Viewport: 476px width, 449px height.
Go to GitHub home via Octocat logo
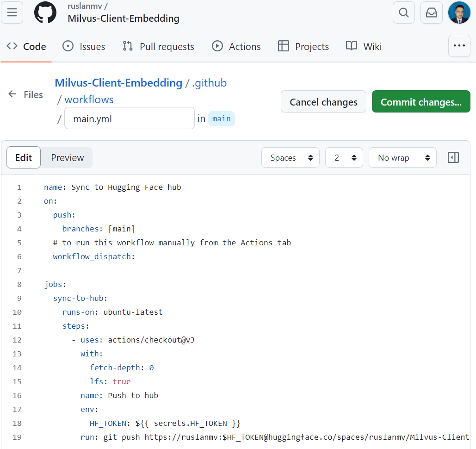(45, 12)
